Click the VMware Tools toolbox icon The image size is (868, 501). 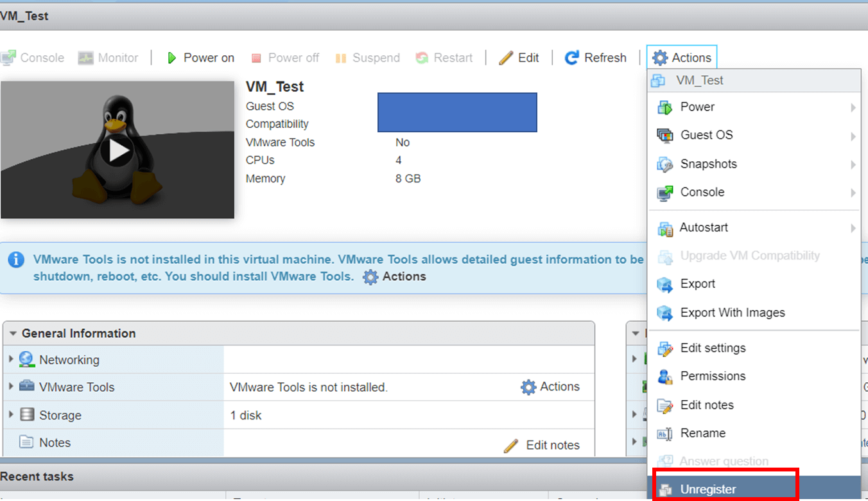pyautogui.click(x=26, y=386)
